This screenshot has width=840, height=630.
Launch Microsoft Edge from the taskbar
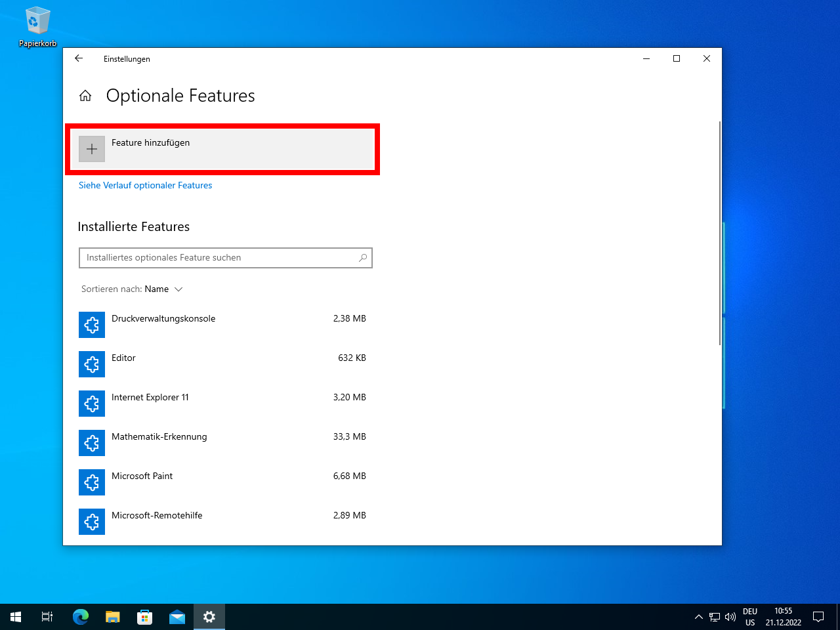point(80,617)
